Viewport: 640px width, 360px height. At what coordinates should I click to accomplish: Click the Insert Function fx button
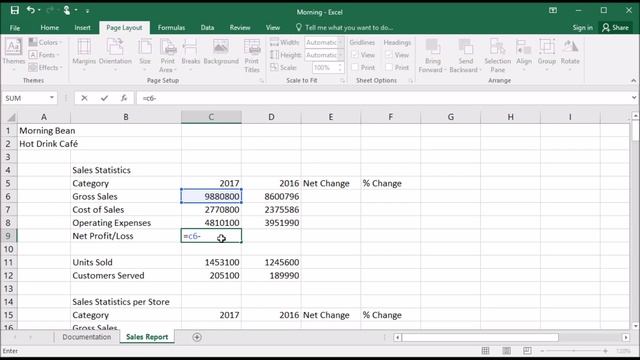point(124,98)
